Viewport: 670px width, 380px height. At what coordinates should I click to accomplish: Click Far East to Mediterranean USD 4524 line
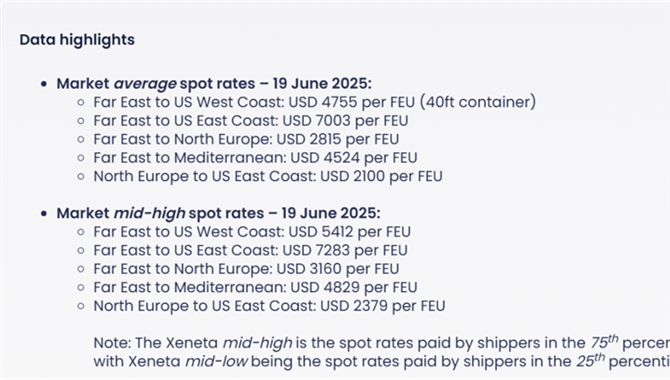click(x=255, y=158)
